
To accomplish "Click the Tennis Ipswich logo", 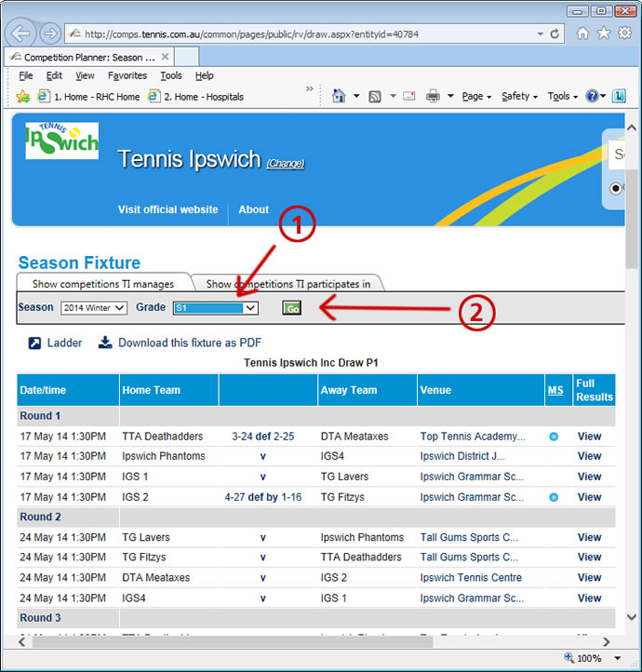I will [x=62, y=141].
